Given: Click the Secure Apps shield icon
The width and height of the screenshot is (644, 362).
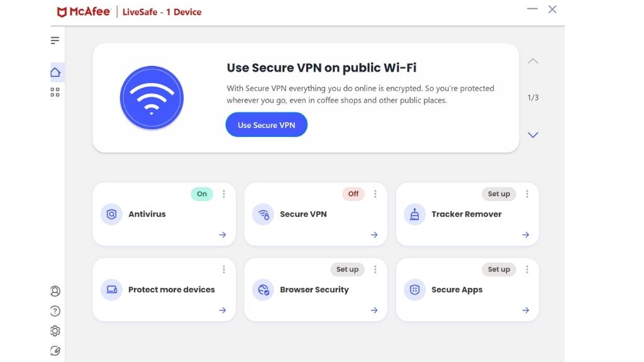Looking at the screenshot, I should pyautogui.click(x=414, y=290).
